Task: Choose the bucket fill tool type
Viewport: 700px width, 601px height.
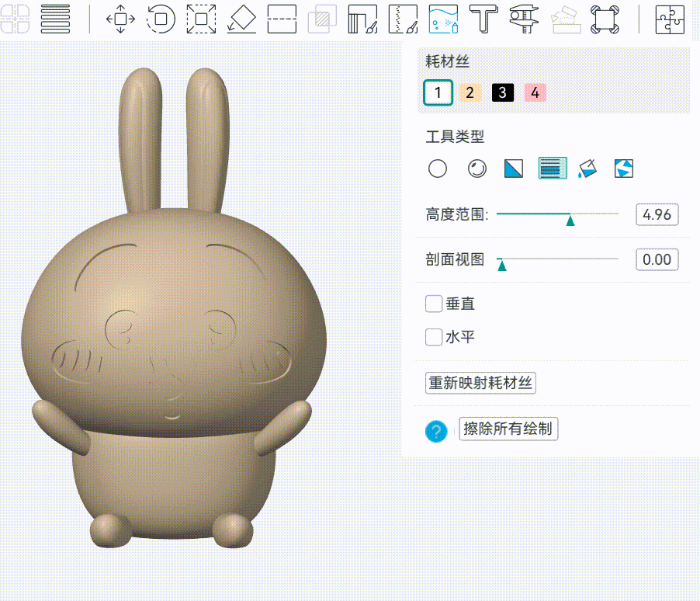Action: [x=587, y=168]
